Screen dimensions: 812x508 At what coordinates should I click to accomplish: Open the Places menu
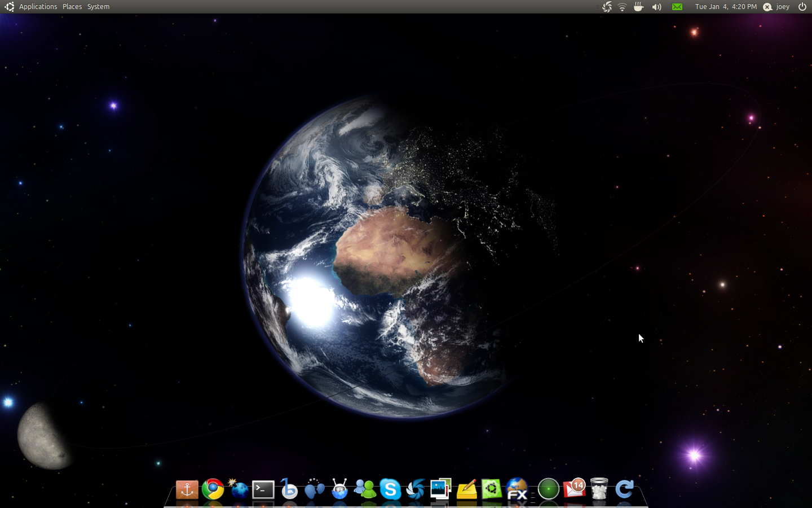[x=72, y=6]
